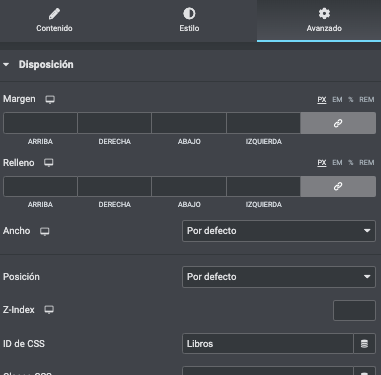
Task: Click the Margen ARRIBA input field
Action: point(40,123)
